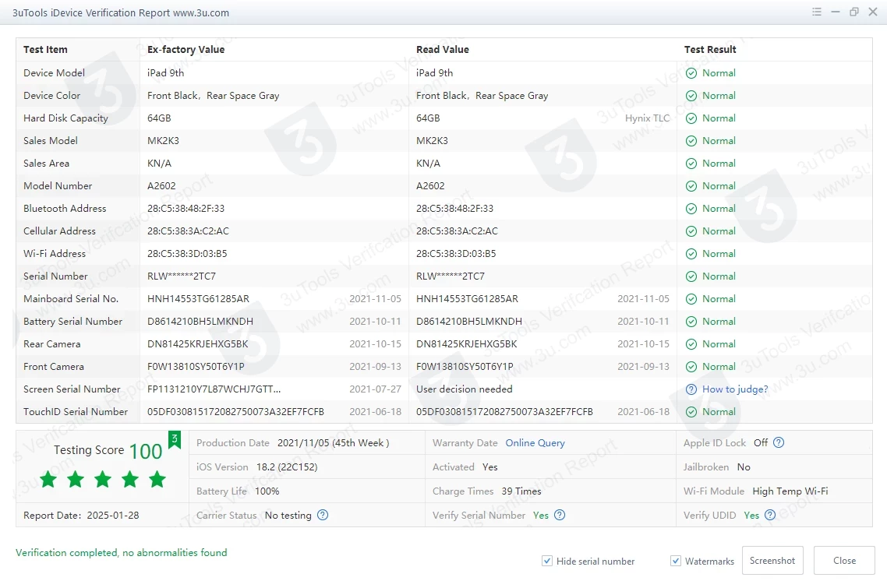The width and height of the screenshot is (887, 588).
Task: Select the High Temp Wi-Fi module value
Action: click(790, 491)
